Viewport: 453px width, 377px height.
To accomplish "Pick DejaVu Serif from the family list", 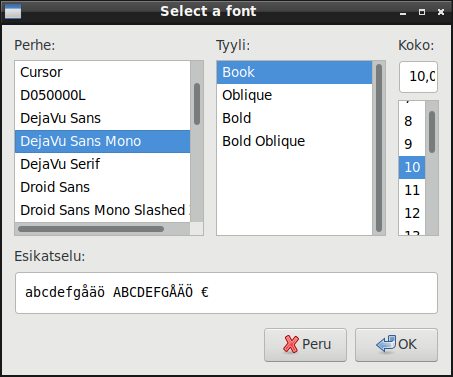I will [102, 164].
